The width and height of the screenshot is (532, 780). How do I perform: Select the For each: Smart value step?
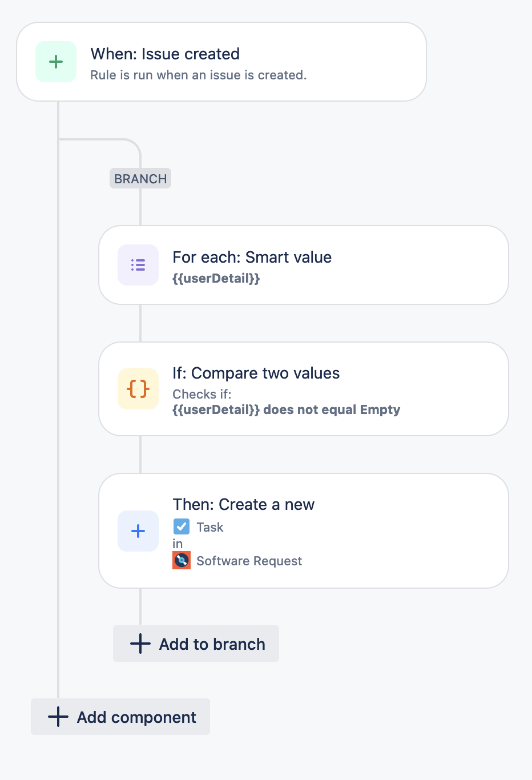(304, 264)
